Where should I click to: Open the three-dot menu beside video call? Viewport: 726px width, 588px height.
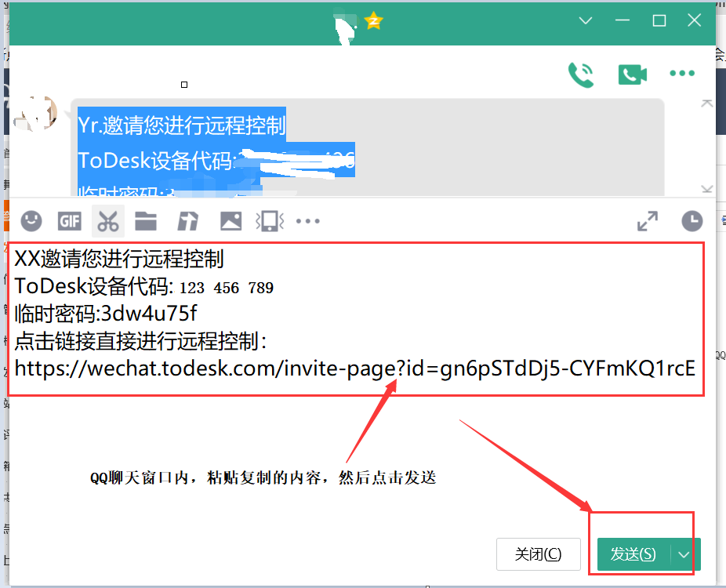(682, 73)
